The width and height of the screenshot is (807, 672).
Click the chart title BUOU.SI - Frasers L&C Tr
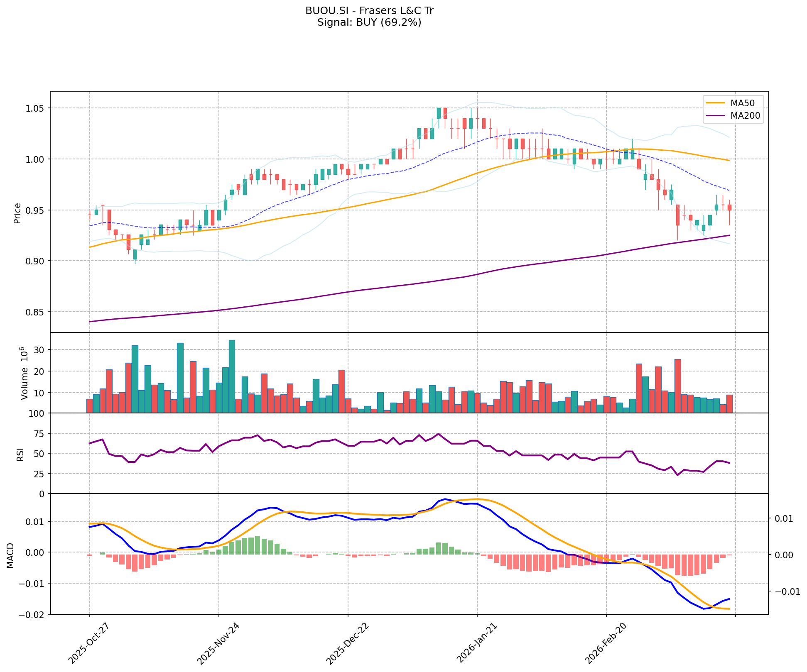point(369,11)
